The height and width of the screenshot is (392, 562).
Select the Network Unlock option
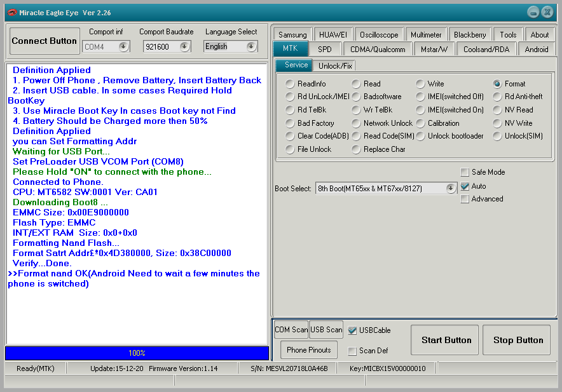coord(356,123)
